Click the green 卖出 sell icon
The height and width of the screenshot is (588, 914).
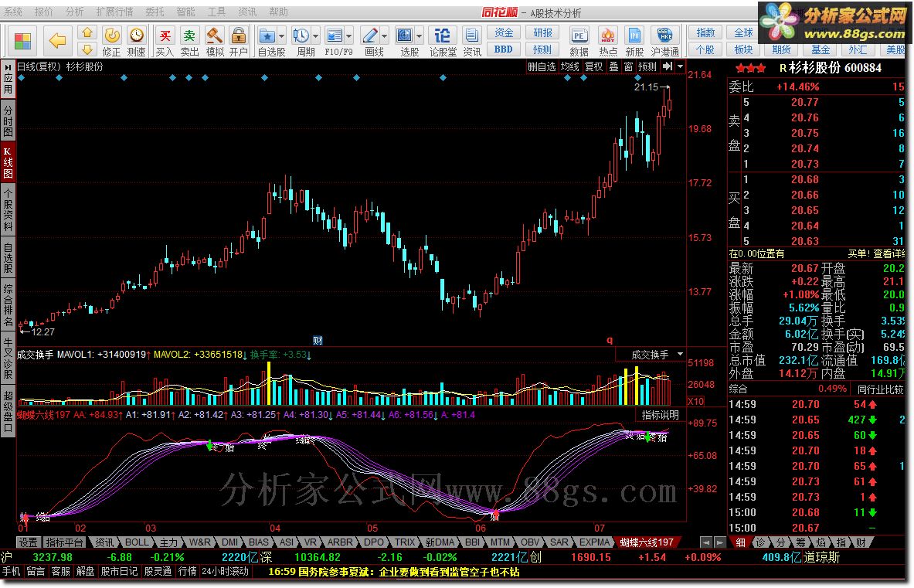tap(189, 42)
